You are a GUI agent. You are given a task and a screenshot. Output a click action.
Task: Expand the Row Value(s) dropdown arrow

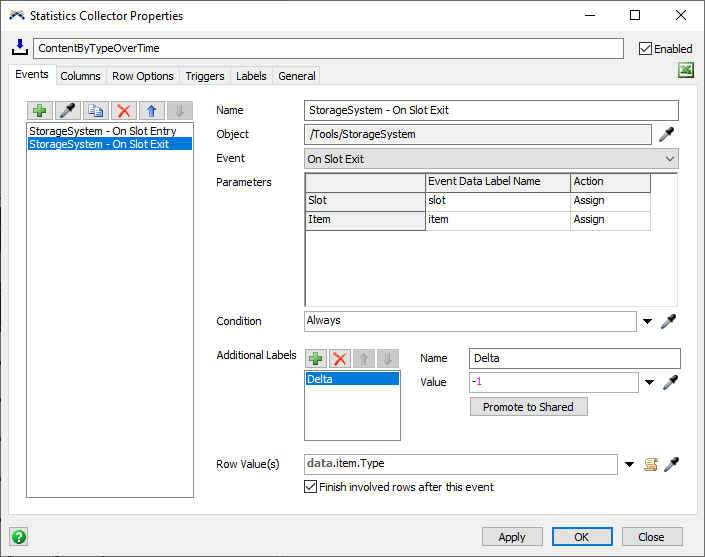coord(629,464)
